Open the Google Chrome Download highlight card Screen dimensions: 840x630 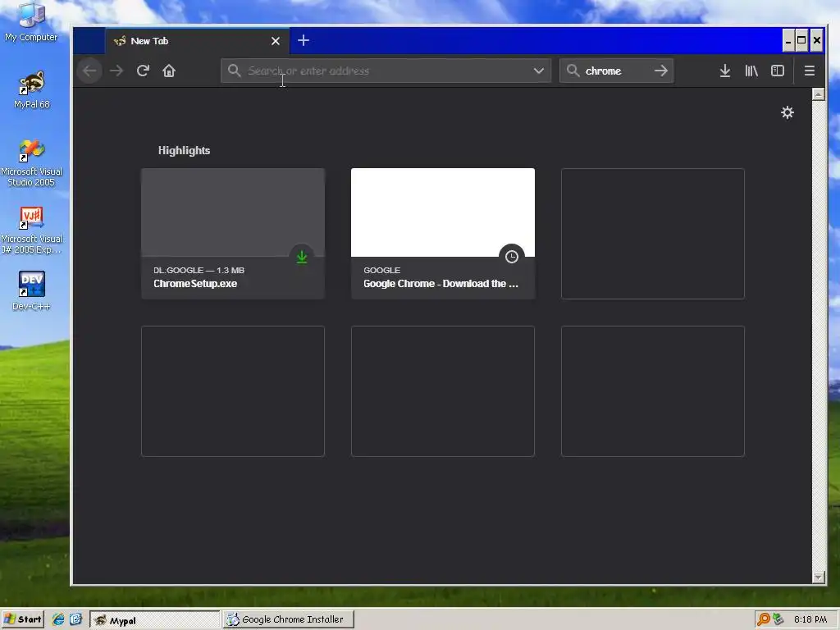coord(442,234)
